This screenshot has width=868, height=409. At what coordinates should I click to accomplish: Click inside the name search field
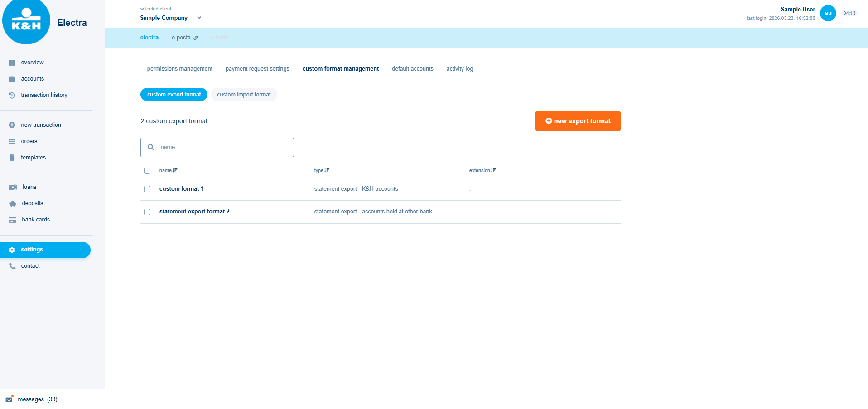click(x=217, y=147)
